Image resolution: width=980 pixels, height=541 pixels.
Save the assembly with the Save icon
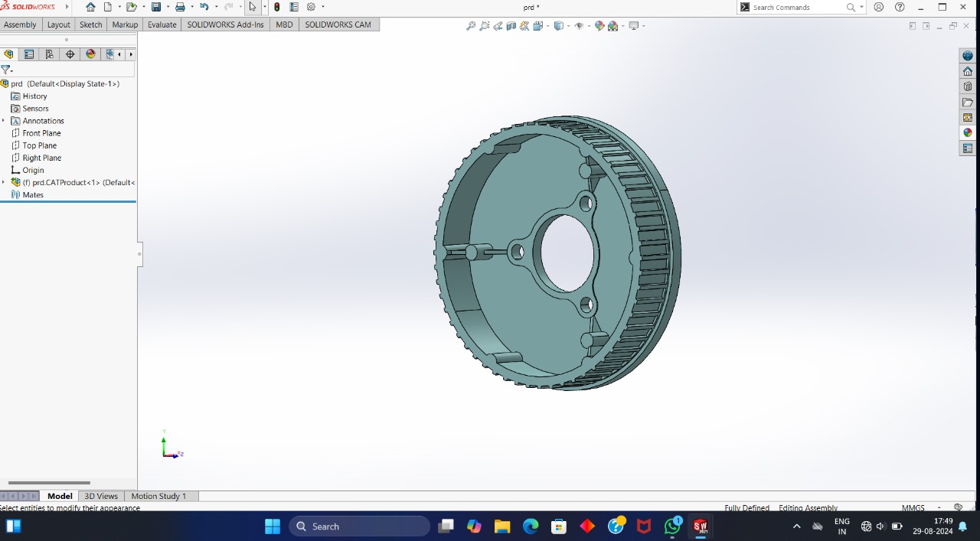[155, 7]
